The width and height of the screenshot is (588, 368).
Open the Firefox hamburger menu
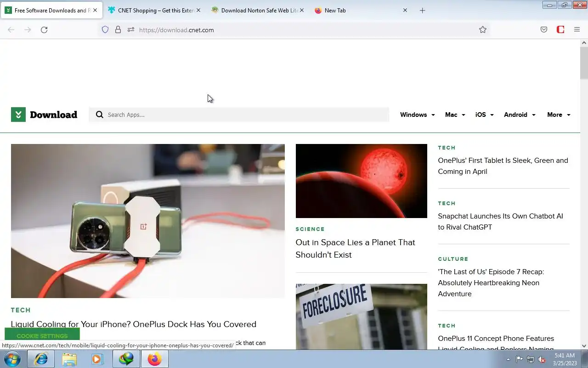click(577, 30)
